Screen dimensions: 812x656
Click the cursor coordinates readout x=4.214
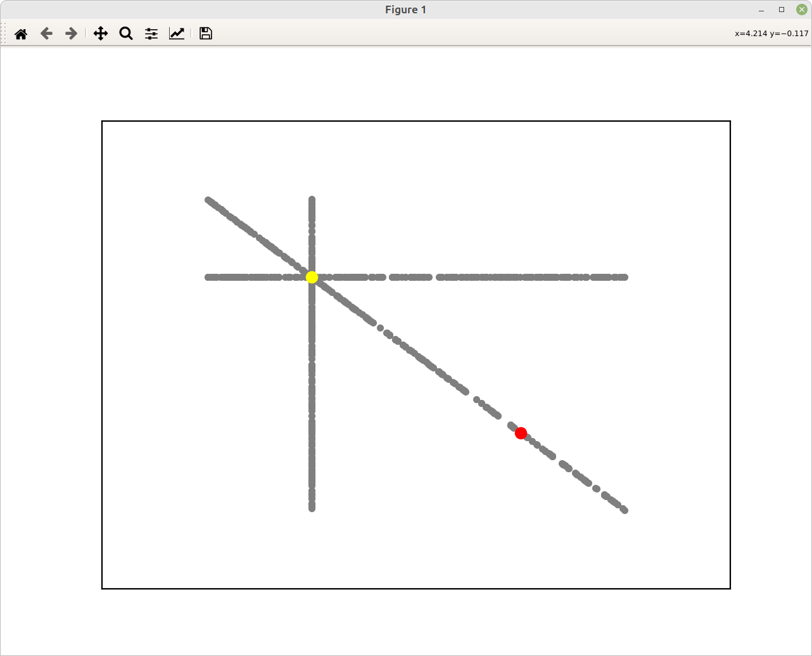point(771,34)
